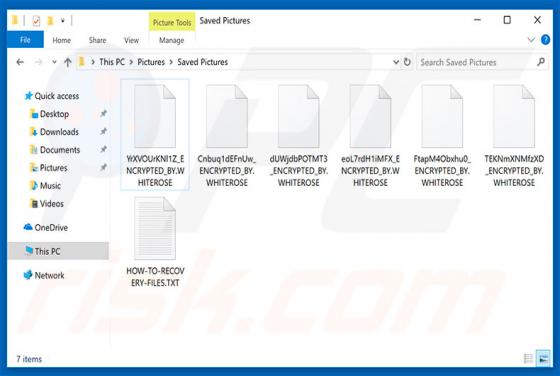Switch to details view layout icon

[x=528, y=358]
